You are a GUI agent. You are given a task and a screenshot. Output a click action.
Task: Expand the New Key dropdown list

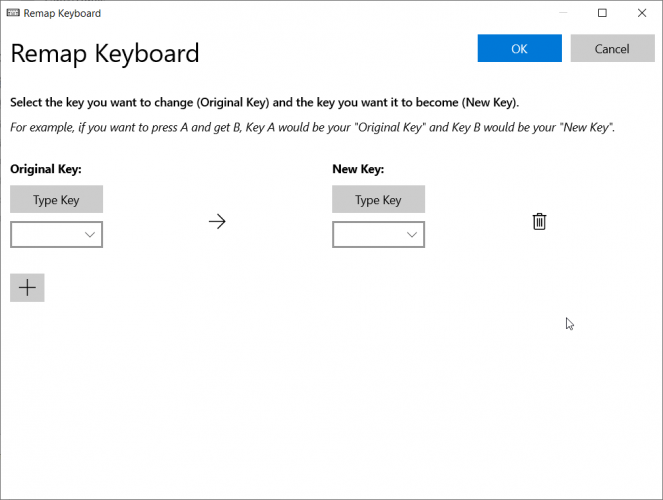click(x=379, y=235)
